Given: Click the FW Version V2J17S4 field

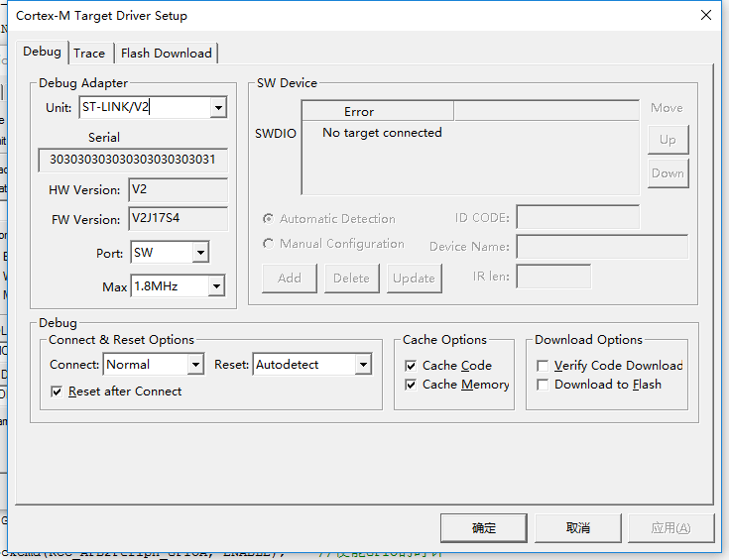Looking at the screenshot, I should [178, 219].
